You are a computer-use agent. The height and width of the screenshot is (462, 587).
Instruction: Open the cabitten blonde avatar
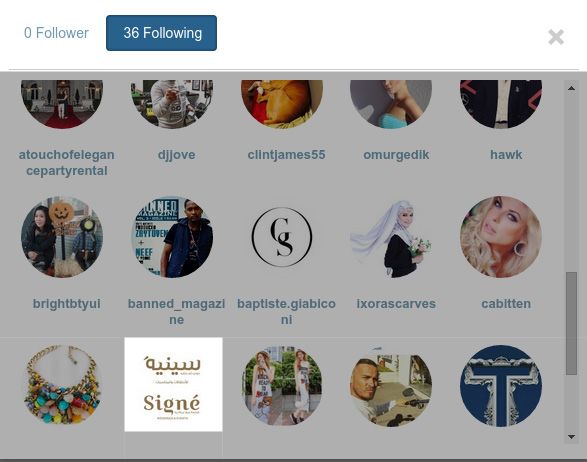pos(501,237)
